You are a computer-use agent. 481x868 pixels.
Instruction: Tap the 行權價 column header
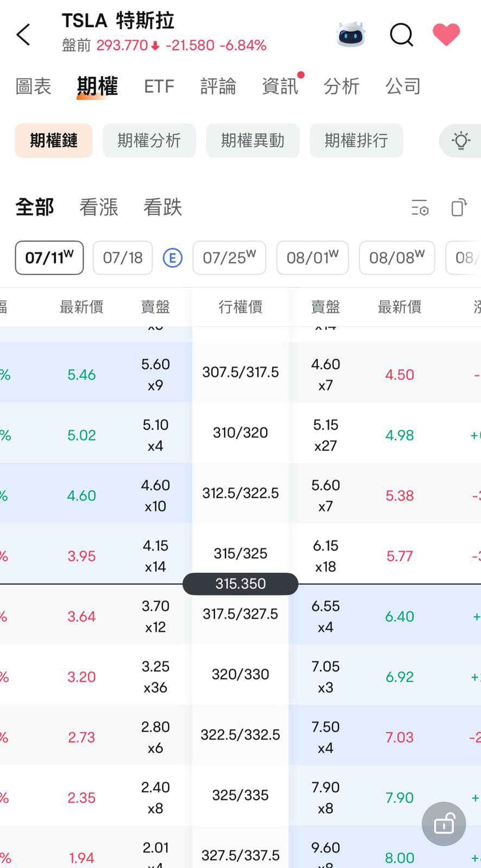coord(240,307)
